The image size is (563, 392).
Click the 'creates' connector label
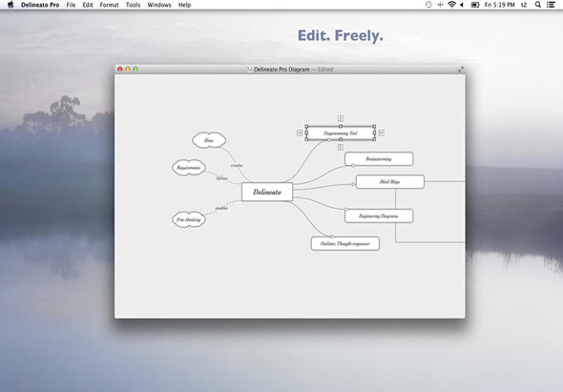[x=237, y=166]
